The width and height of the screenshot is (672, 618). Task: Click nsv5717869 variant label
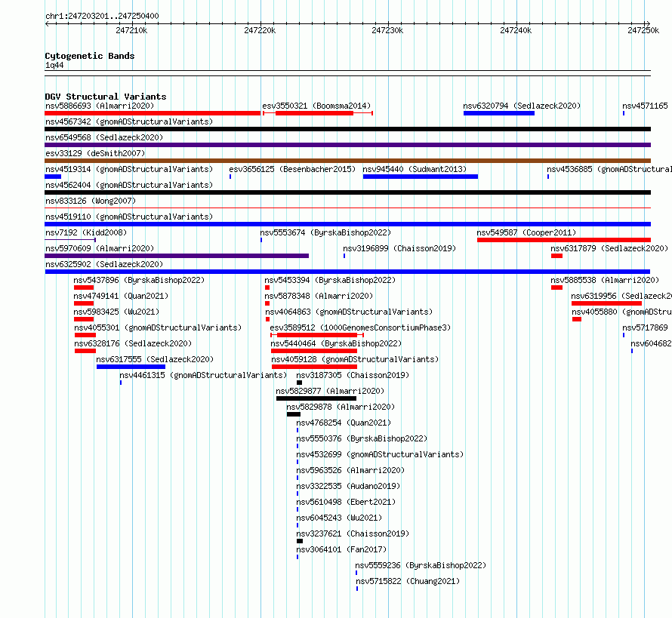point(645,327)
